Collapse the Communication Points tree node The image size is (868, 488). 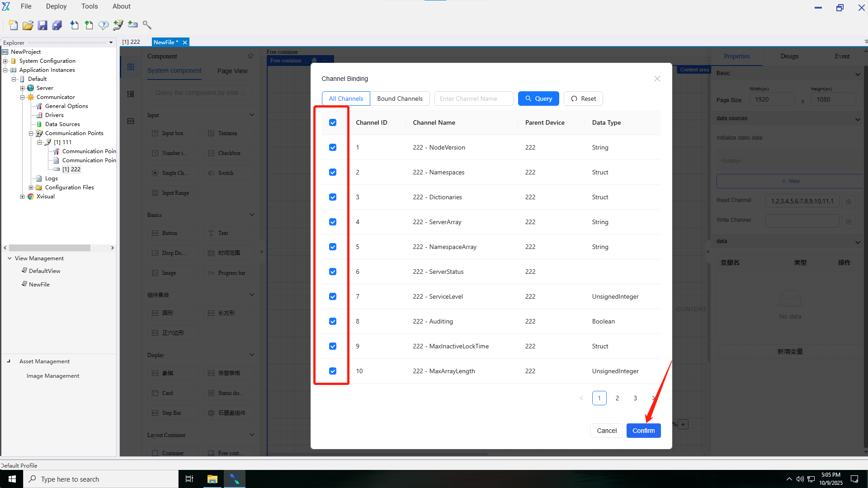point(31,133)
